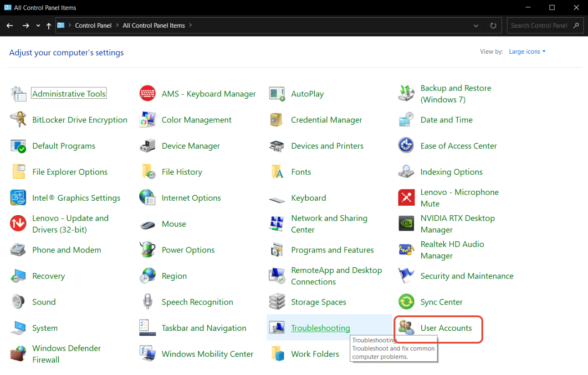Screen dimensions: 588x375
Task: Click All Control Panel Items breadcrumb
Action: [154, 25]
